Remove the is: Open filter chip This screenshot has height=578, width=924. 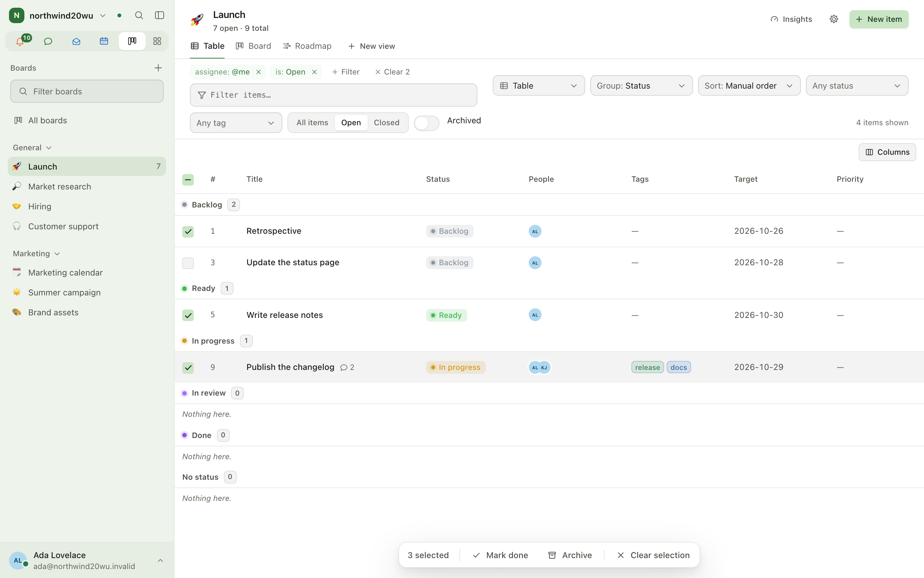point(314,72)
